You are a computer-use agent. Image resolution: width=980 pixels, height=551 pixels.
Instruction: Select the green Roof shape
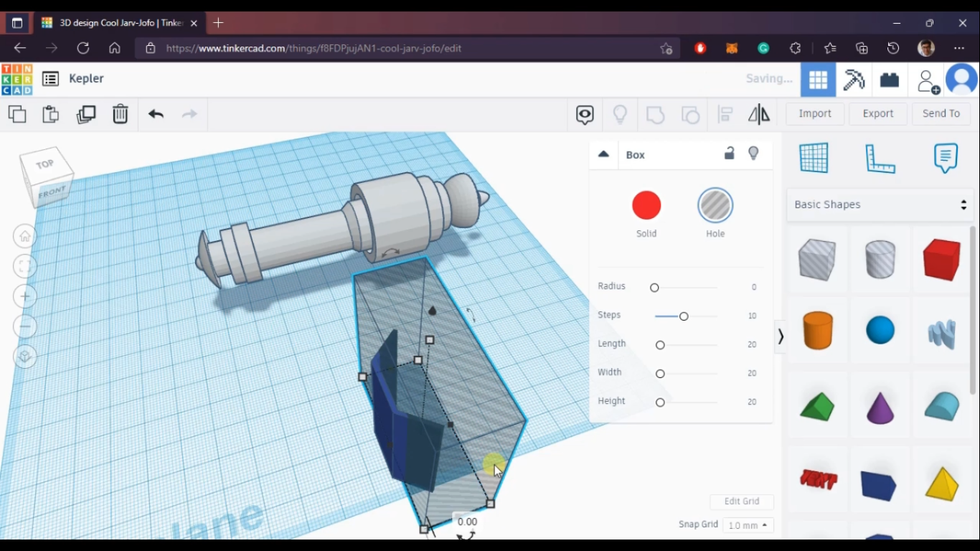(817, 407)
